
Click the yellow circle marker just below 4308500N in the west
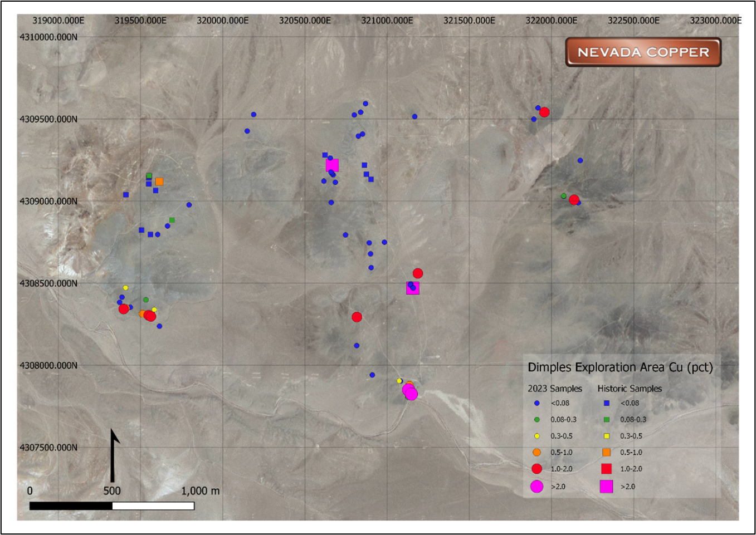coord(125,288)
